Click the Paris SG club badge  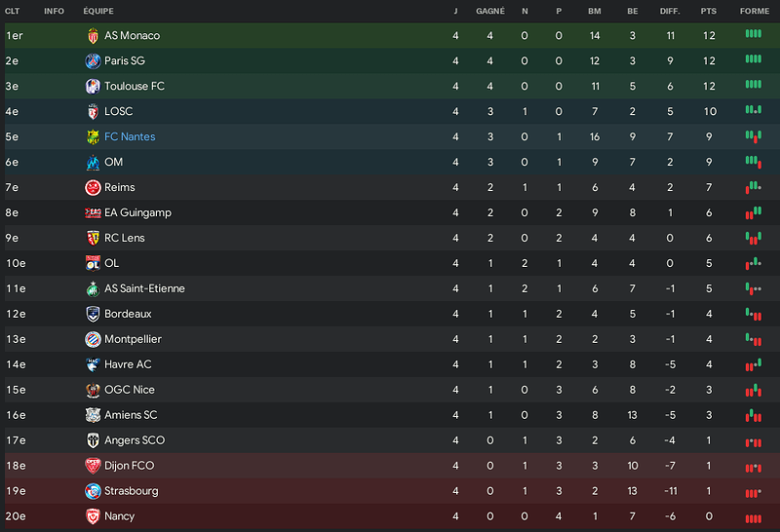93,61
